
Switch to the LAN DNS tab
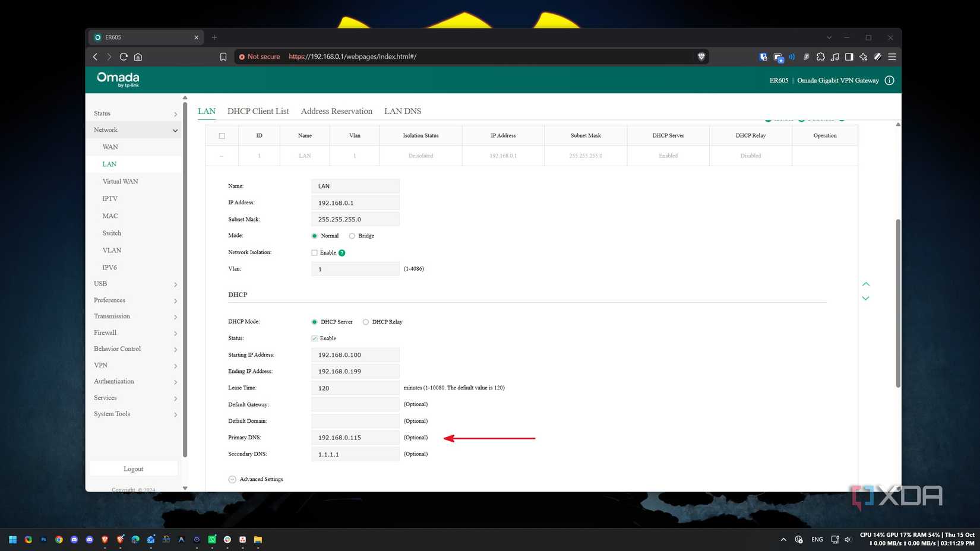[x=402, y=111]
